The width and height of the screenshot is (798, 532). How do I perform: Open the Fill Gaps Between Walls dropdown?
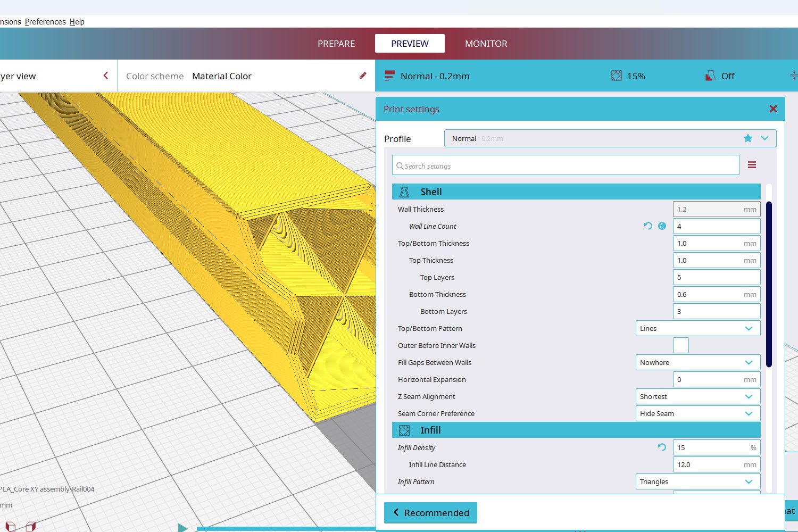(x=698, y=362)
